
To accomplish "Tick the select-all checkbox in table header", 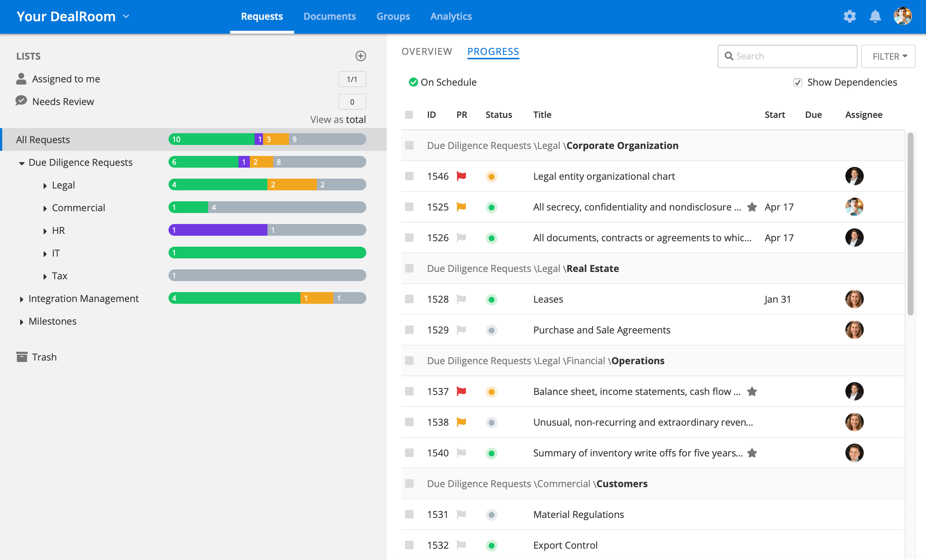I will click(409, 115).
